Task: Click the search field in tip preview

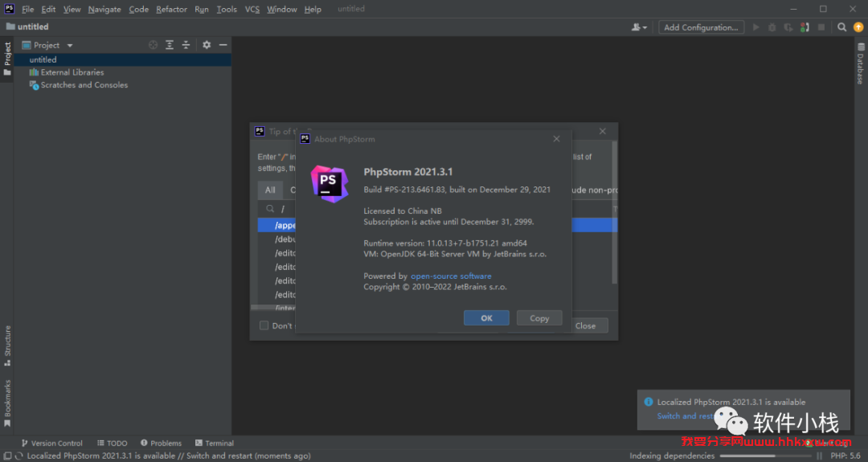Action: [276, 209]
